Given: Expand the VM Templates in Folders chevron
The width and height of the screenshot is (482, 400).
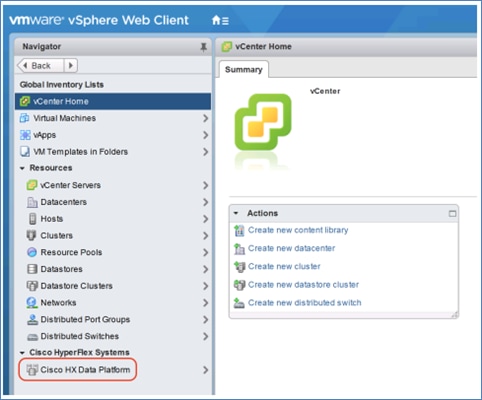Looking at the screenshot, I should tap(206, 152).
